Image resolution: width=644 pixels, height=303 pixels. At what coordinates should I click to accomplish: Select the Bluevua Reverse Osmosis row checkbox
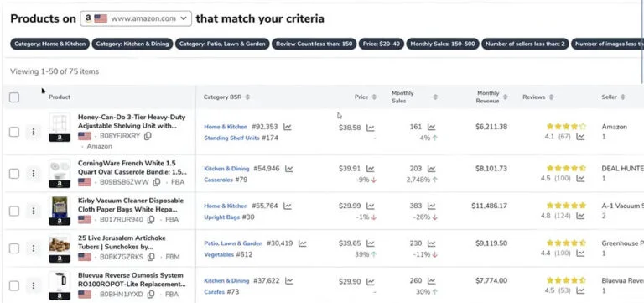tap(14, 285)
